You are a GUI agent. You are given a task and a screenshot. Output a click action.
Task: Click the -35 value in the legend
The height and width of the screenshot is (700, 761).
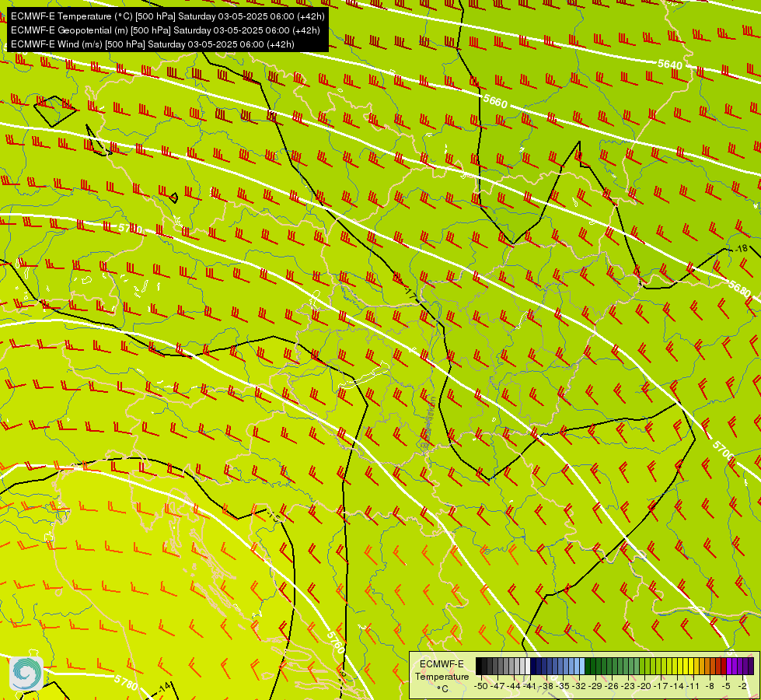click(563, 686)
